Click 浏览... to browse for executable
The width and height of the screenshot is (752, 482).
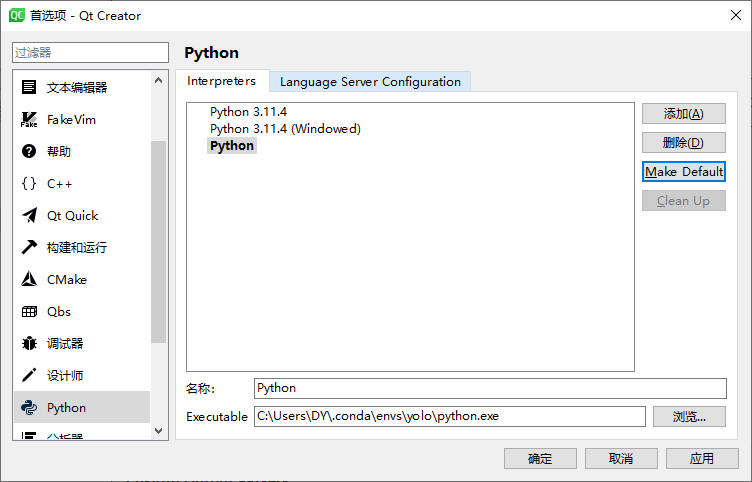coord(689,416)
